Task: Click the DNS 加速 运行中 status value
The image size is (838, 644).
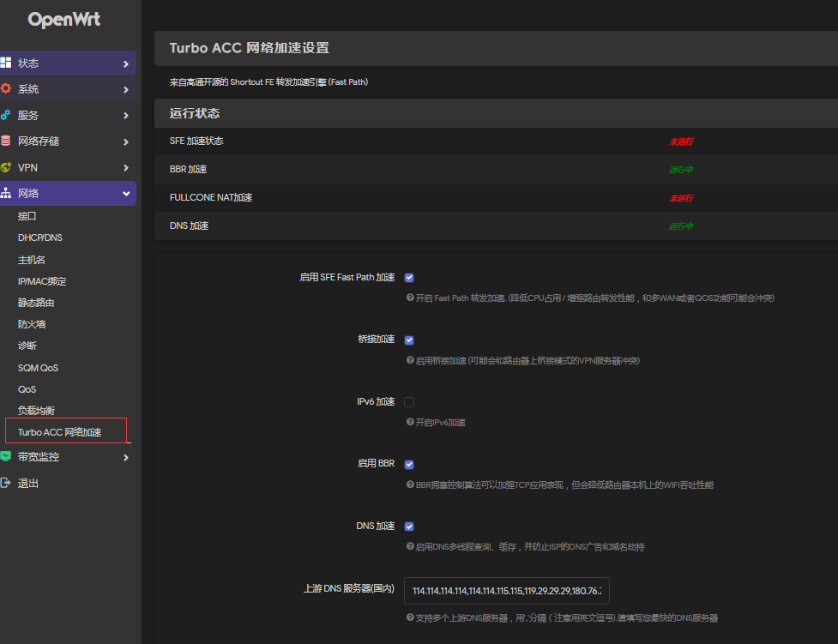Action: 681,226
